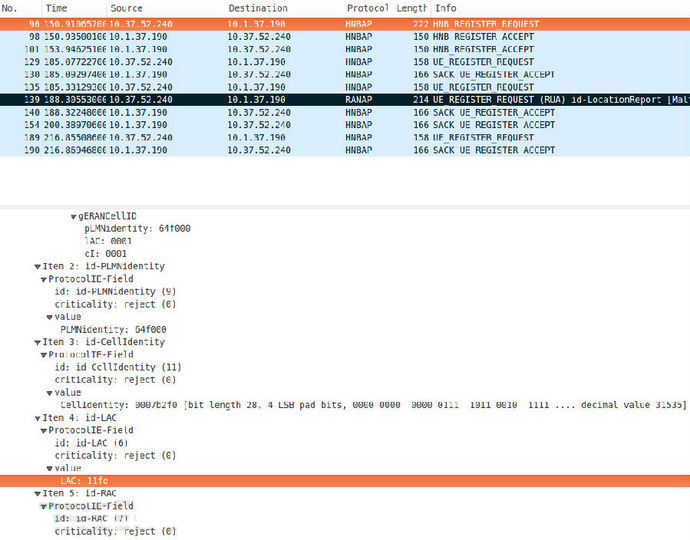Click the Destination column header

click(x=284, y=8)
